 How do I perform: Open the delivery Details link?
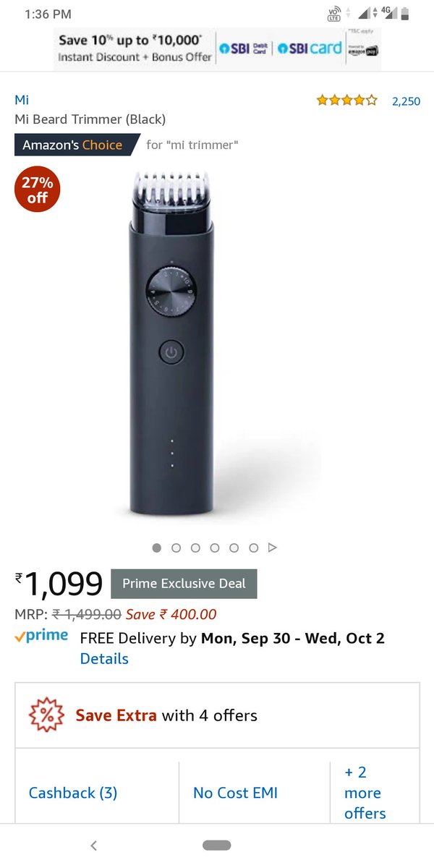pyautogui.click(x=104, y=659)
